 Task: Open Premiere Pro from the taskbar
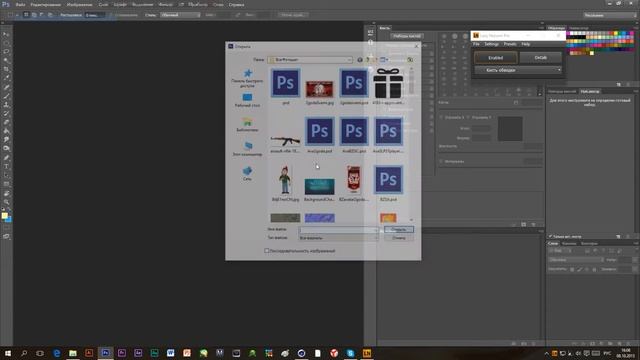tap(122, 353)
